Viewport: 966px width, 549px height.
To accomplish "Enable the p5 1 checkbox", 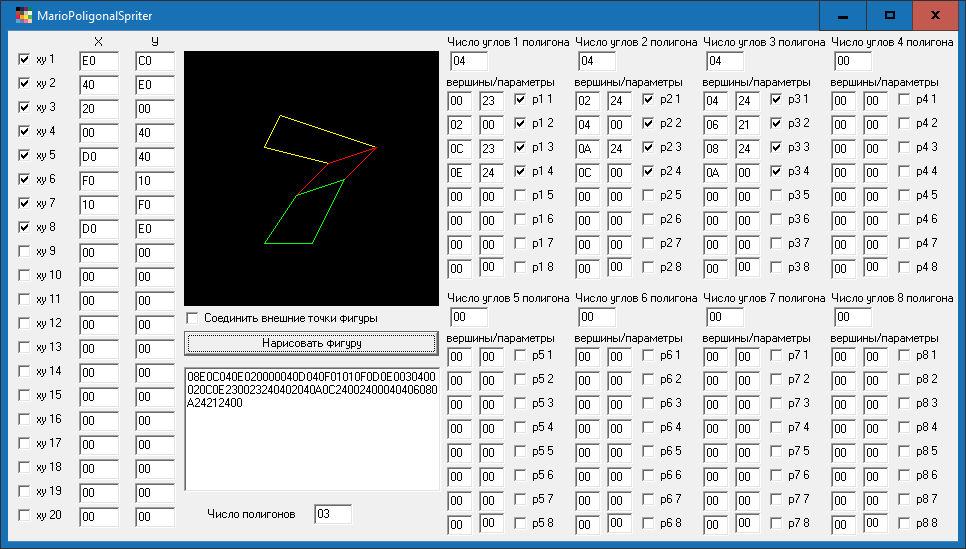I will (520, 356).
